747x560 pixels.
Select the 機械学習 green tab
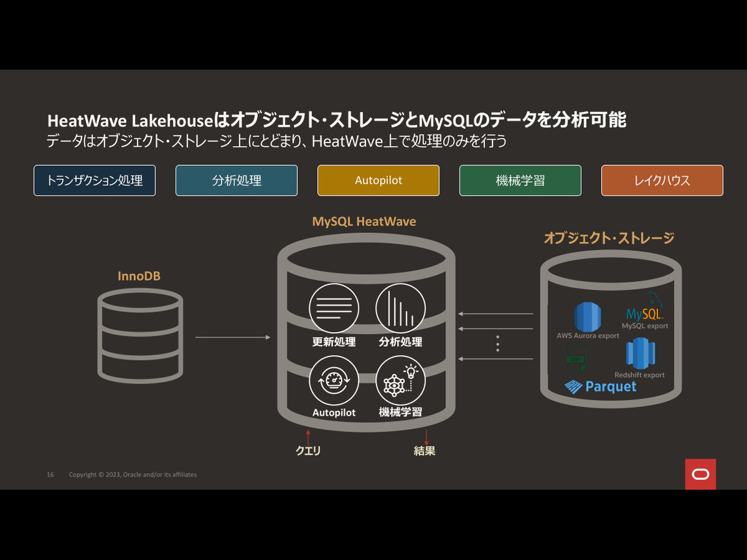[520, 180]
